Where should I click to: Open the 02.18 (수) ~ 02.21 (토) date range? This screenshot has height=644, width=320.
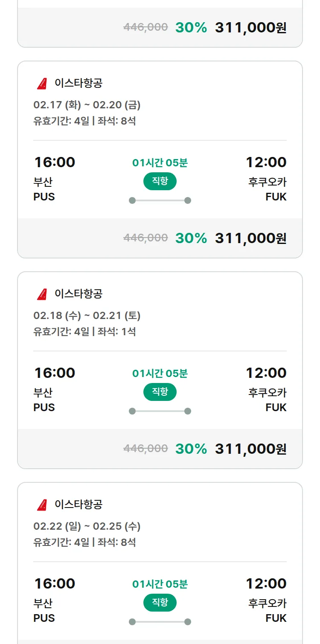click(x=87, y=316)
